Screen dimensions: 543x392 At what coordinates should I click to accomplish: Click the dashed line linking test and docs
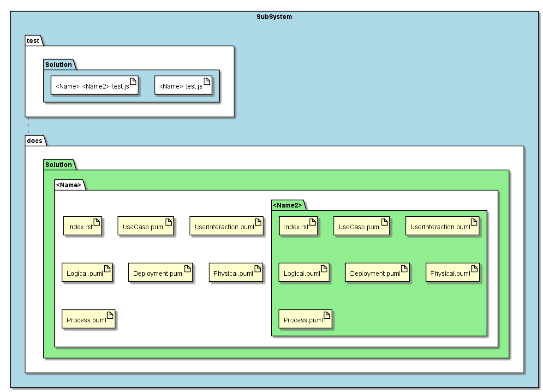(29, 126)
